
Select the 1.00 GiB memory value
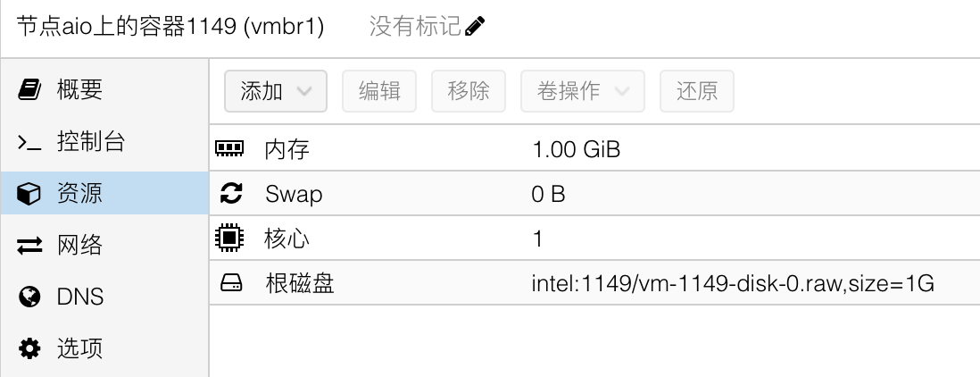click(576, 149)
